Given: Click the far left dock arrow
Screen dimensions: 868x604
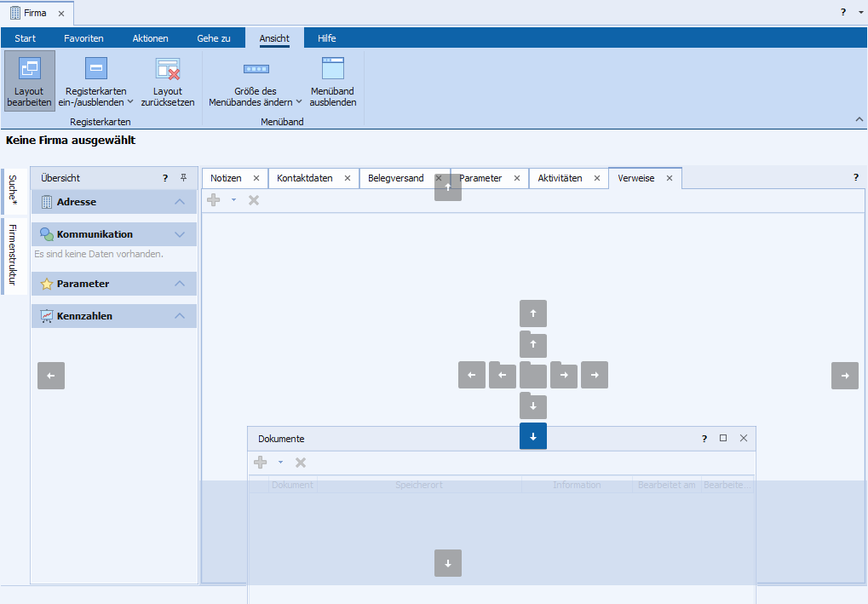Looking at the screenshot, I should point(51,376).
